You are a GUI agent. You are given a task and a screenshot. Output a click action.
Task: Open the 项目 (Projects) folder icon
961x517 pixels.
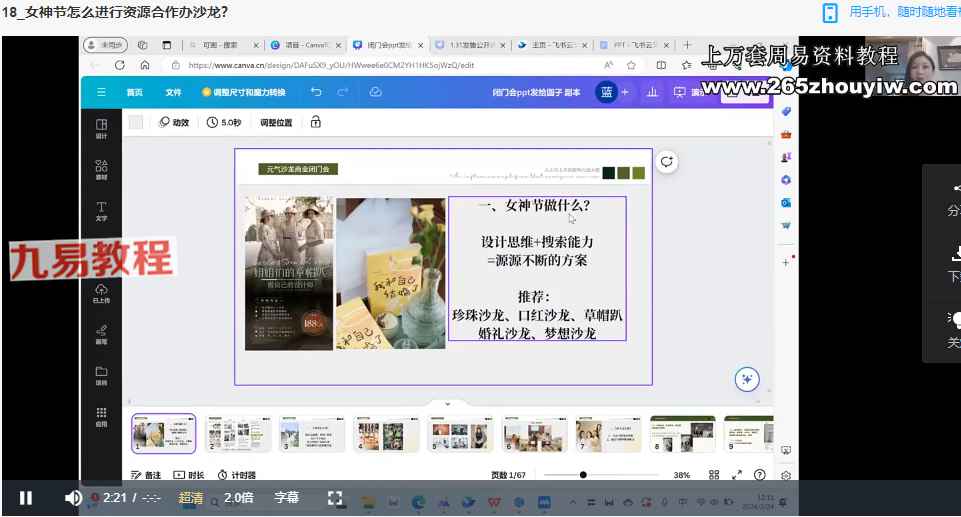tap(101, 375)
